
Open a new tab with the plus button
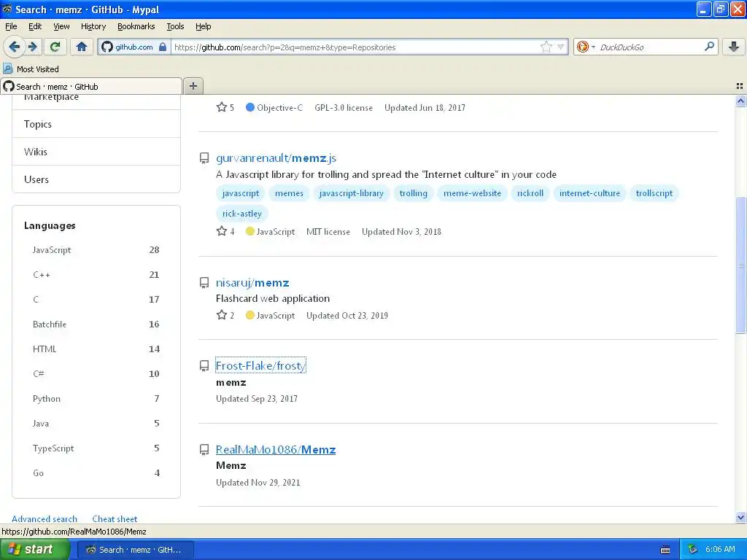click(193, 86)
